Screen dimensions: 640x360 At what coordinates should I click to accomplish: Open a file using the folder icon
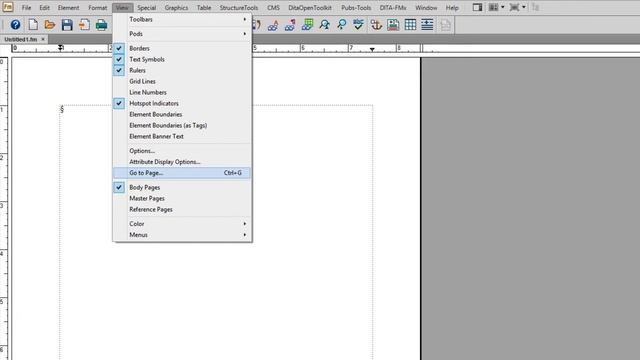[50, 25]
